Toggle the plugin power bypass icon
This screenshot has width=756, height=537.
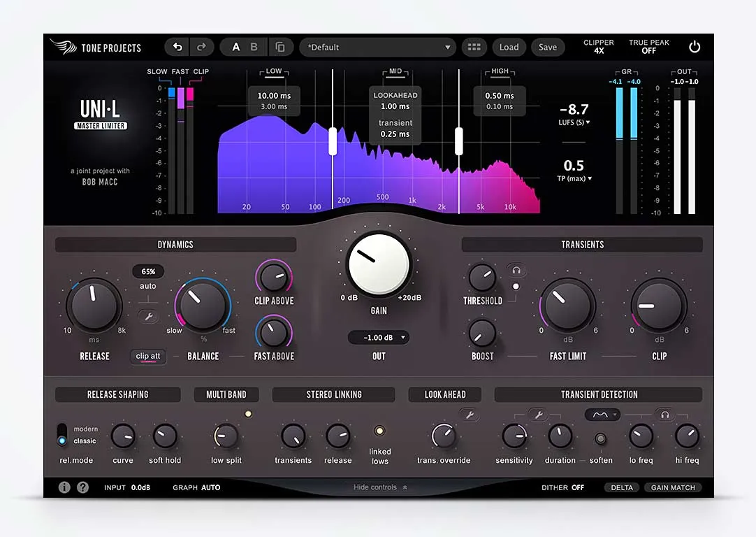point(695,47)
